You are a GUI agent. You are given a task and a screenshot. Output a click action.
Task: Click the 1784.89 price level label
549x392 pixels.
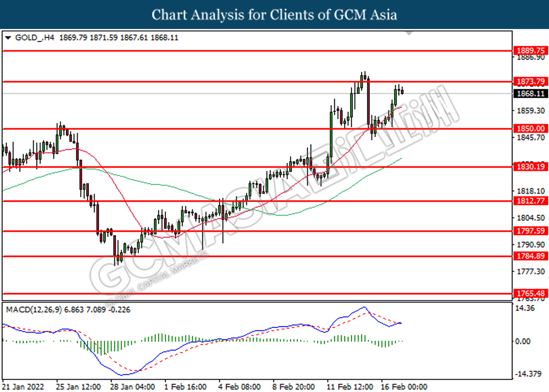click(x=531, y=256)
